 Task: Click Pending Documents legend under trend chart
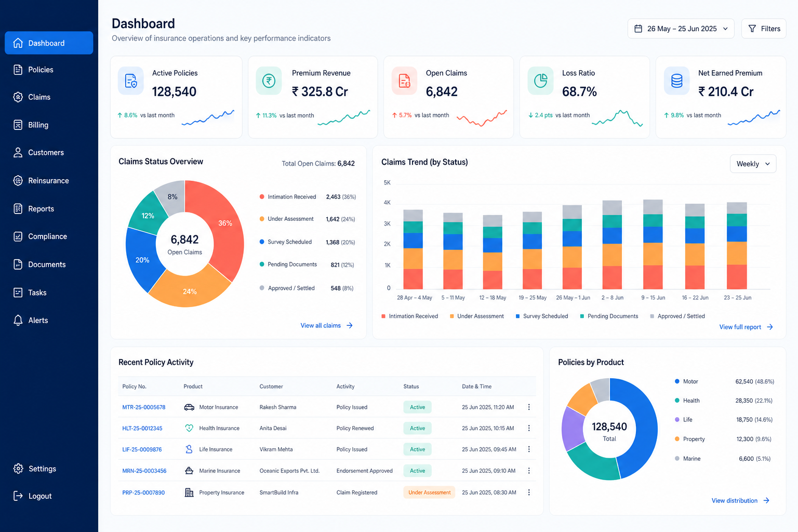tap(609, 316)
